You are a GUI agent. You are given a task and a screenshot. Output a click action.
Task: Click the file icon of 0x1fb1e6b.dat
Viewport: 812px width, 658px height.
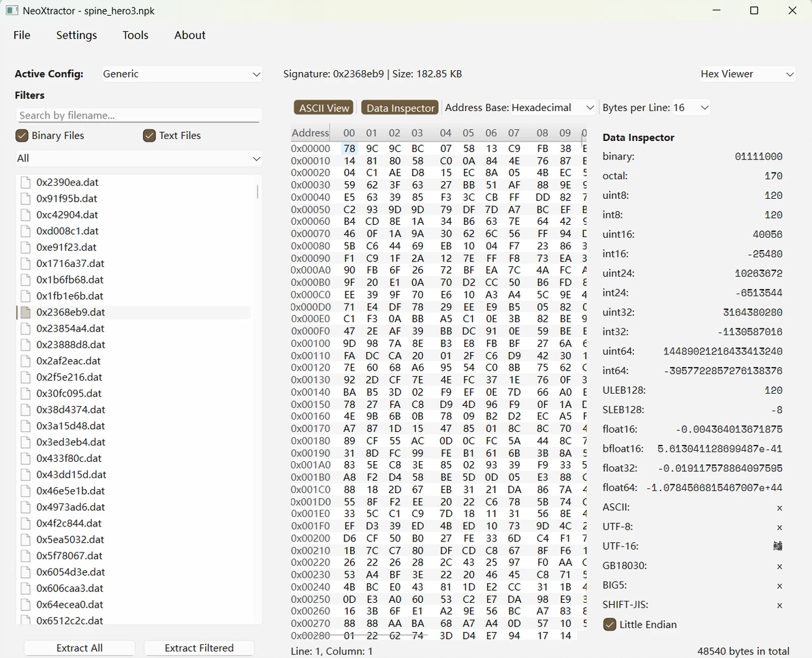point(25,296)
